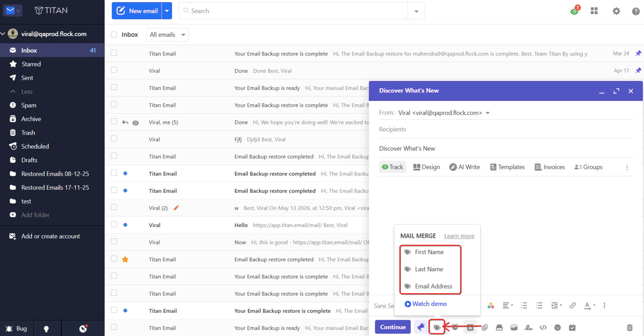Insert a hyperlink with the link icon

tap(572, 305)
